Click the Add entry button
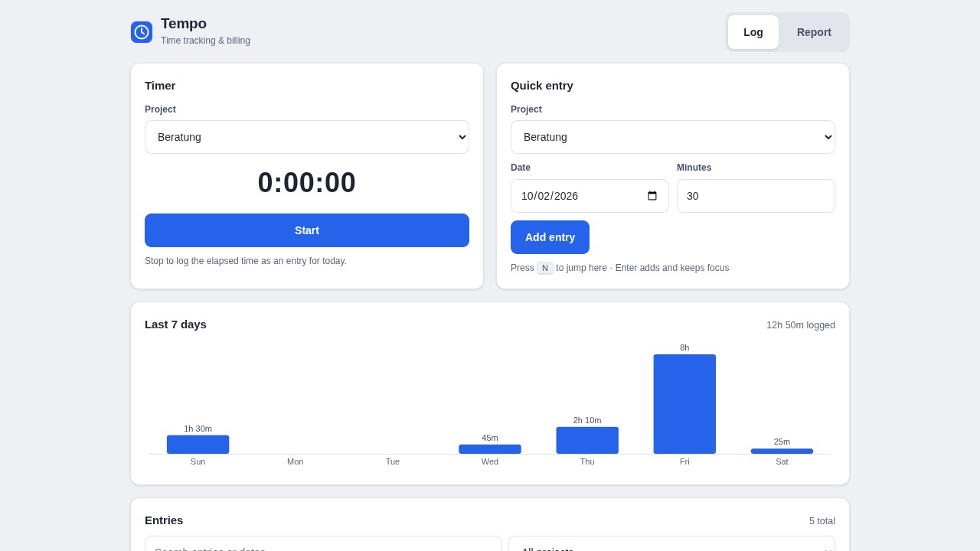The image size is (980, 551). [550, 237]
